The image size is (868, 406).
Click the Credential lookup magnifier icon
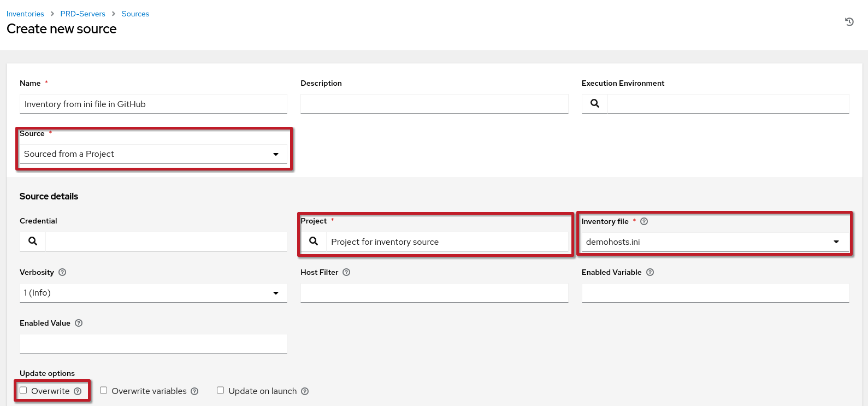click(x=33, y=241)
